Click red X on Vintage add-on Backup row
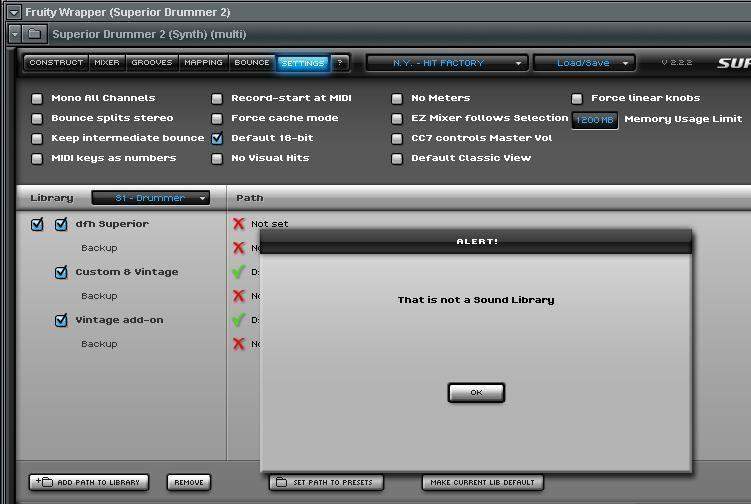This screenshot has width=751, height=504. click(239, 343)
